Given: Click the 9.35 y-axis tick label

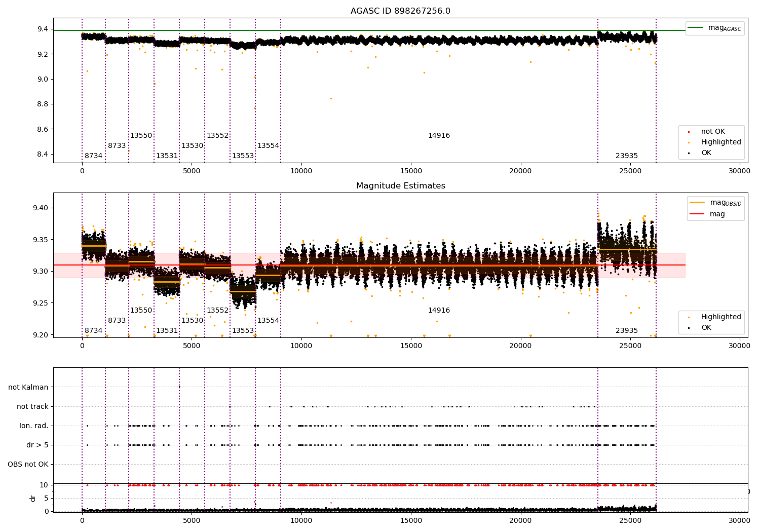Looking at the screenshot, I should click(x=41, y=240).
